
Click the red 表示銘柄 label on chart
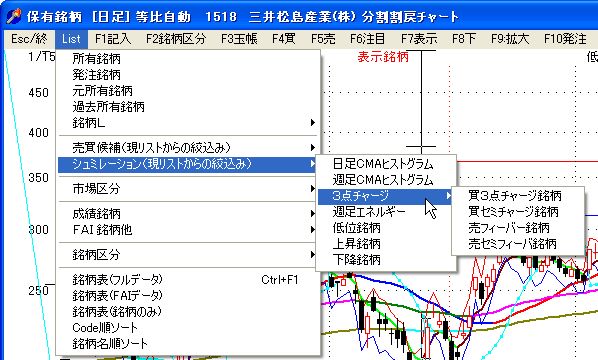pyautogui.click(x=383, y=57)
